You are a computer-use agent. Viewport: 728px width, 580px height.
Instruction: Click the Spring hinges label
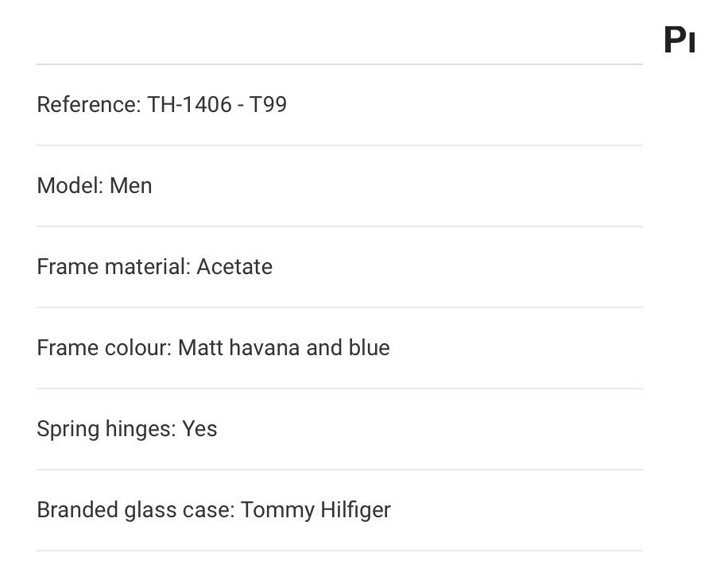[x=106, y=429]
